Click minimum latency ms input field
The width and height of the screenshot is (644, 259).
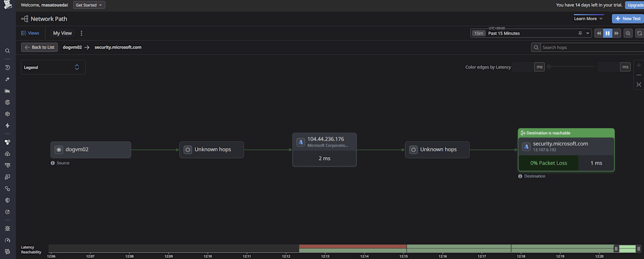click(x=523, y=67)
